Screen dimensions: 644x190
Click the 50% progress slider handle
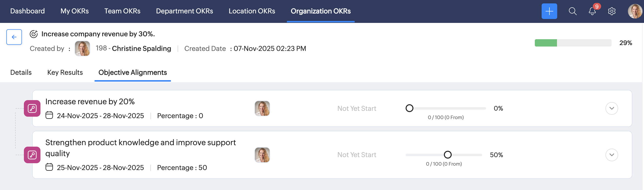tap(448, 155)
